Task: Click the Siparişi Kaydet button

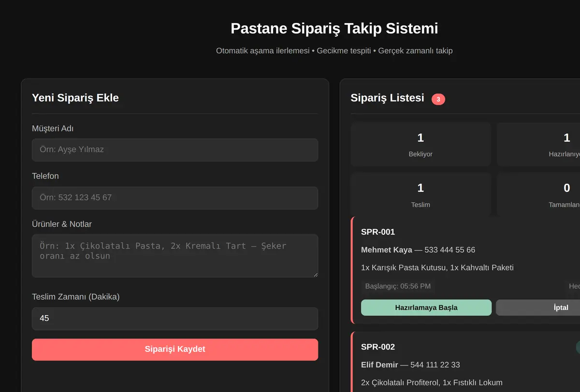Action: [x=175, y=349]
